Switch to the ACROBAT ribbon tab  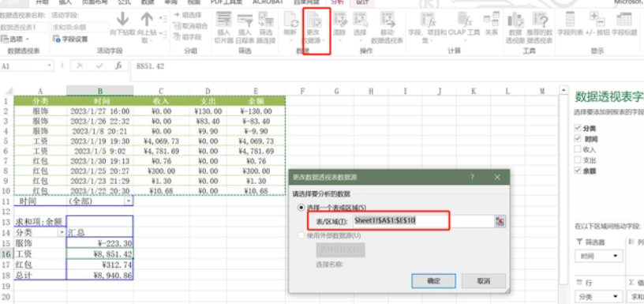268,2
